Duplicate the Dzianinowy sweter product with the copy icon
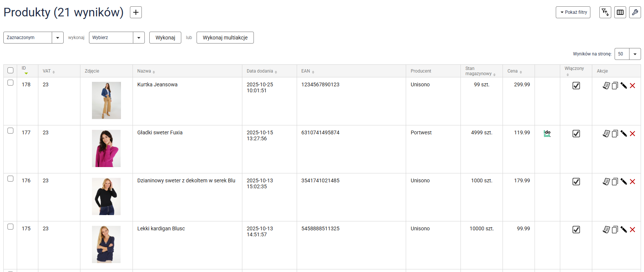The width and height of the screenshot is (644, 272). 615,182
